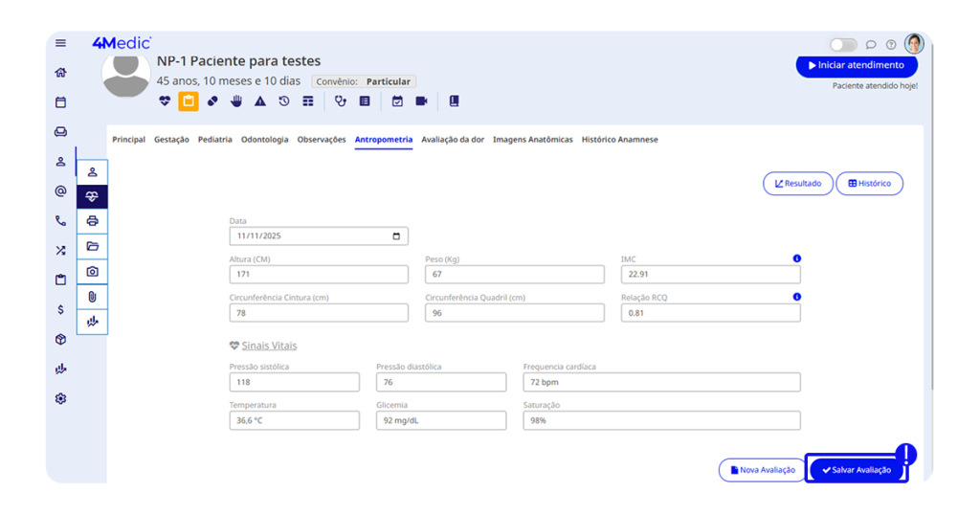Click the video camera icon for teleconsultation
This screenshot has width=980, height=515.
pos(421,101)
